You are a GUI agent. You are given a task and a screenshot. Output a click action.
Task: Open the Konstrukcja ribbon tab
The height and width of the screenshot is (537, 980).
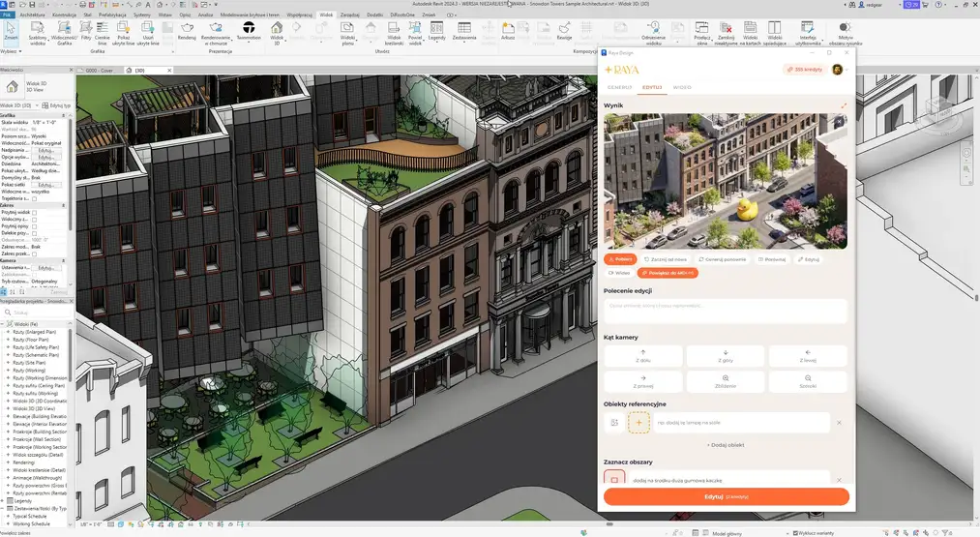[x=65, y=15]
